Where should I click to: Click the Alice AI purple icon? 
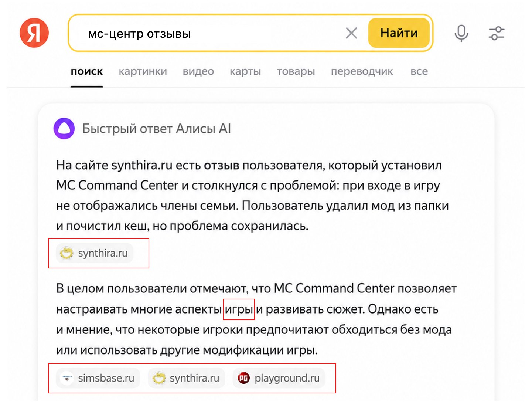64,128
